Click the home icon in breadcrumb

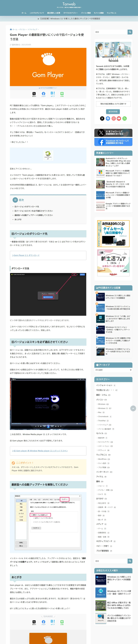click(11, 30)
